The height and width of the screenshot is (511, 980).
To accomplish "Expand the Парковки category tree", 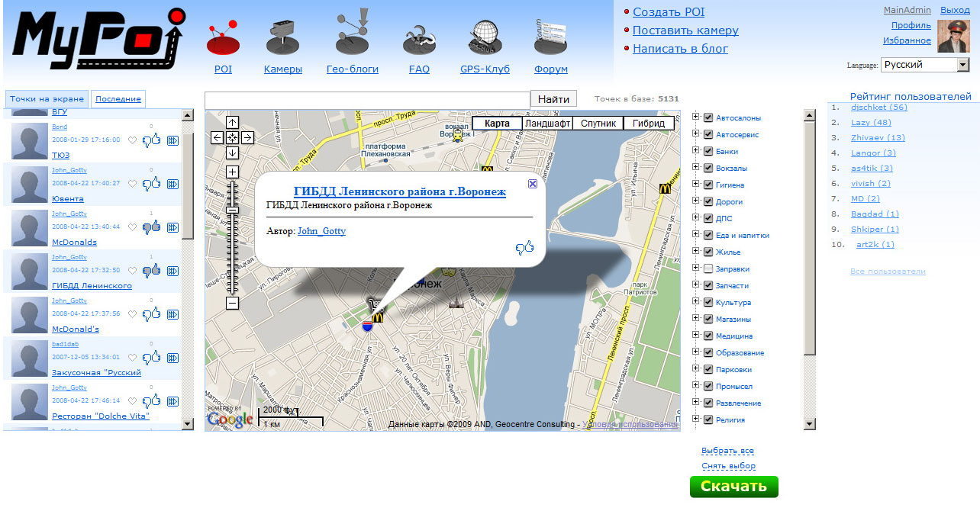I will pyautogui.click(x=695, y=369).
